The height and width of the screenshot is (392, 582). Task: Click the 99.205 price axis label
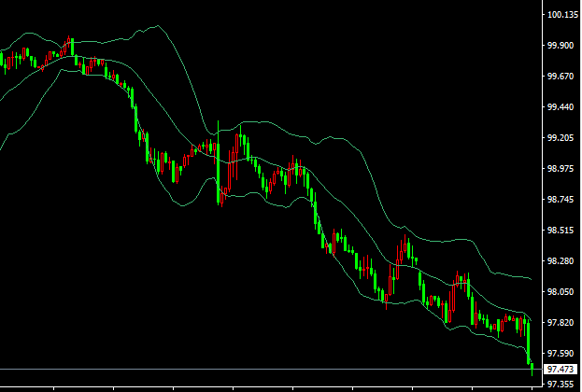click(561, 138)
